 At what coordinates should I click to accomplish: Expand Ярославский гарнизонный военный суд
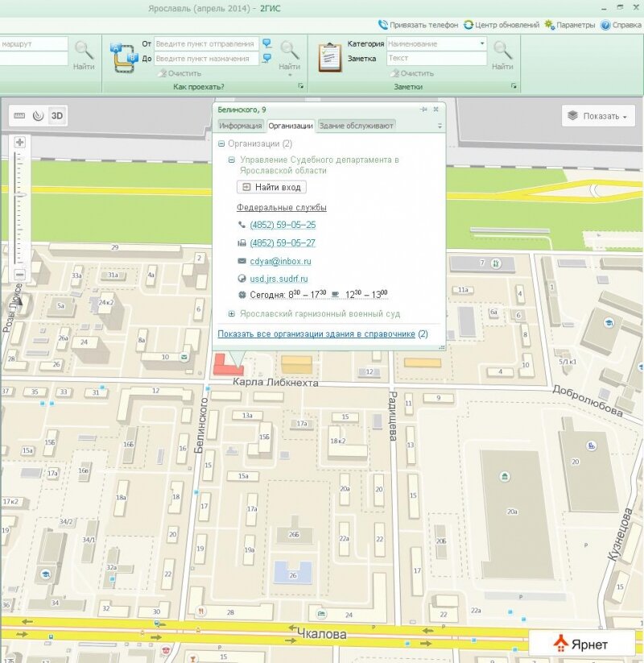(231, 313)
